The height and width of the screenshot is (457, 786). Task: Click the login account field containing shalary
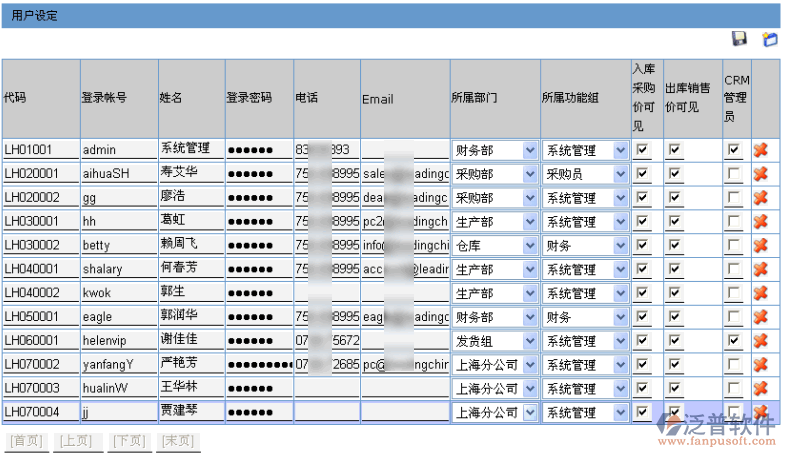(117, 269)
